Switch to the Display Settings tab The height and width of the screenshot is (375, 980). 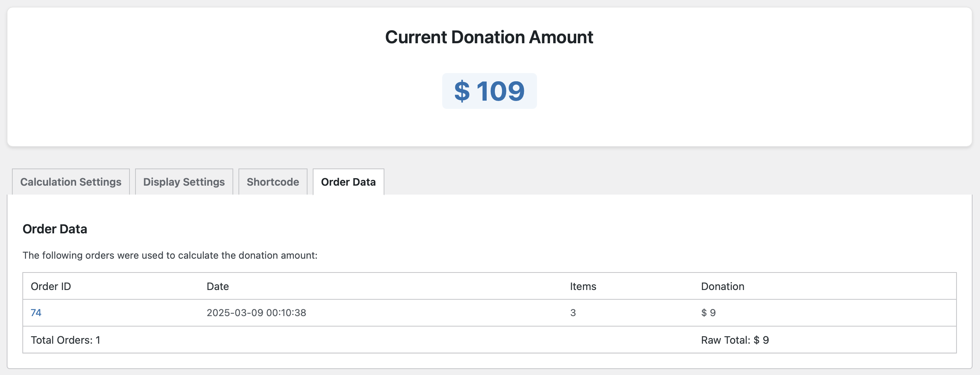click(184, 182)
